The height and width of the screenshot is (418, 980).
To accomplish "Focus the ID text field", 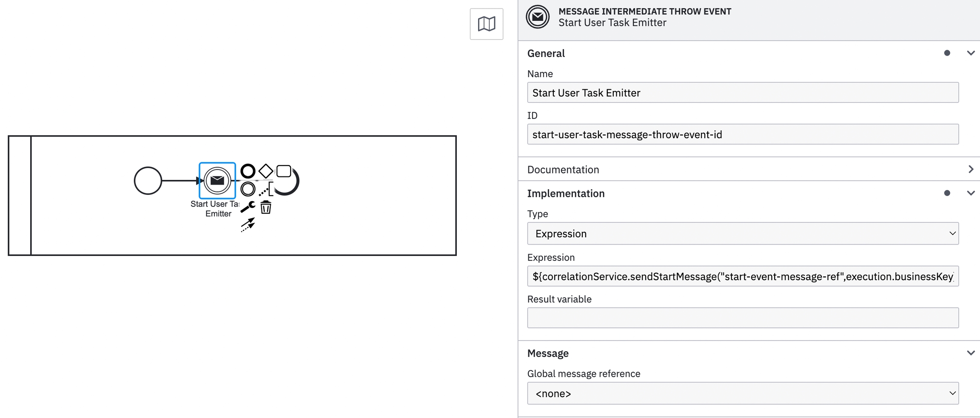I will click(742, 134).
